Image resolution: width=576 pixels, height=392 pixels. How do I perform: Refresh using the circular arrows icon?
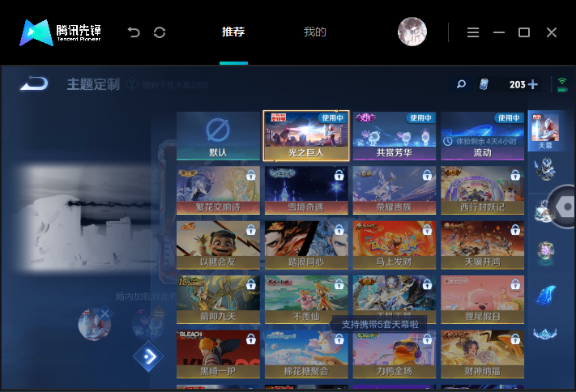160,32
